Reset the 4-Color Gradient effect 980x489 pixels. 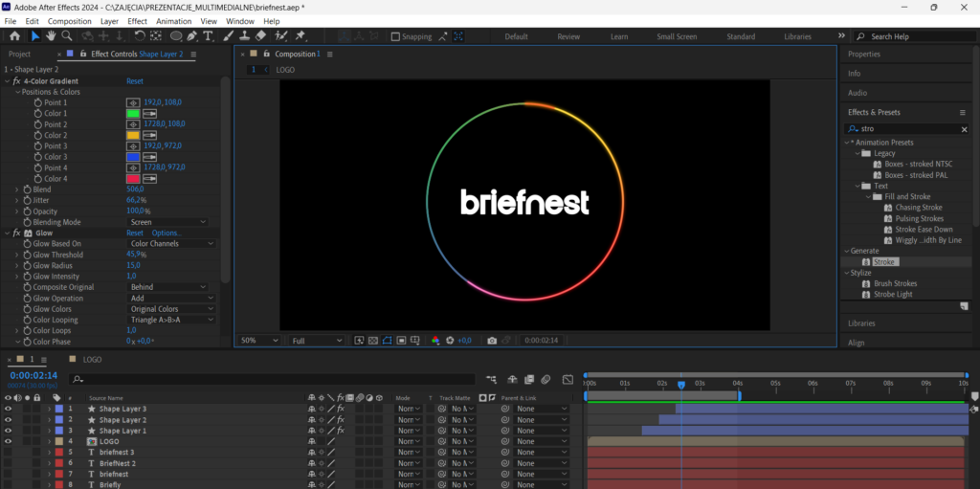[135, 81]
